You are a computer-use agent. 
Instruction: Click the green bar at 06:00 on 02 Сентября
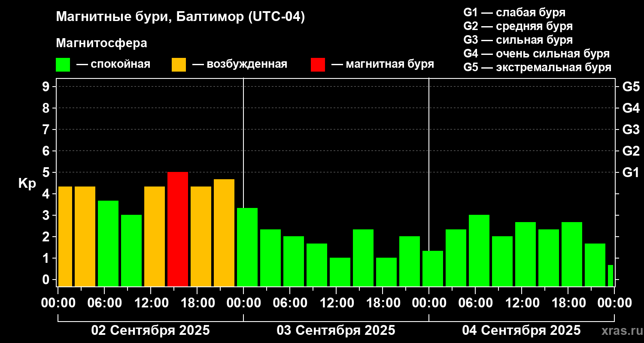click(x=108, y=244)
